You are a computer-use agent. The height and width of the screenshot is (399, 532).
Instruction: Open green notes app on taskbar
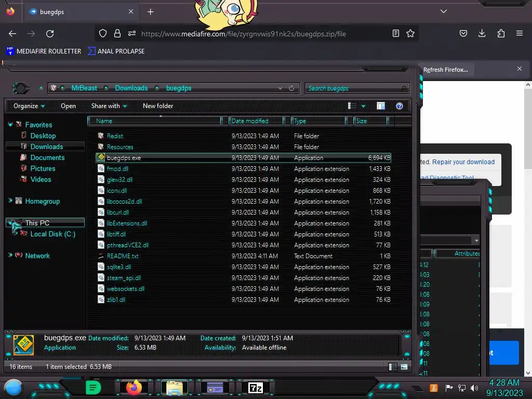pyautogui.click(x=94, y=388)
